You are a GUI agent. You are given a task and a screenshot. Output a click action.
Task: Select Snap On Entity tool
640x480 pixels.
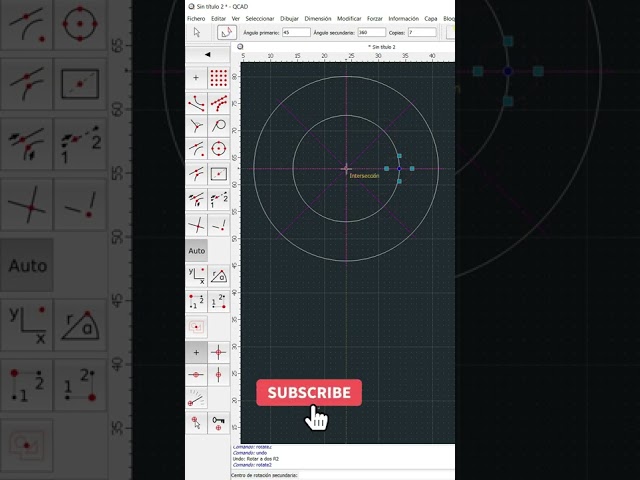[218, 103]
